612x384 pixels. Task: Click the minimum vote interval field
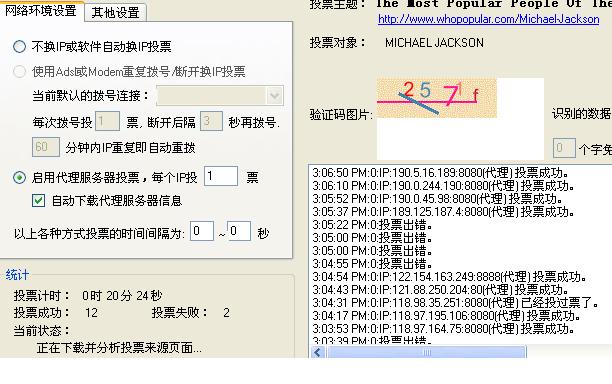point(202,231)
